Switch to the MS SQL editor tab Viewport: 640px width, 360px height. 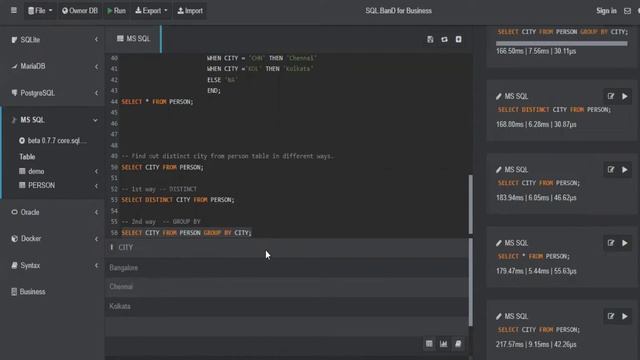(x=133, y=39)
